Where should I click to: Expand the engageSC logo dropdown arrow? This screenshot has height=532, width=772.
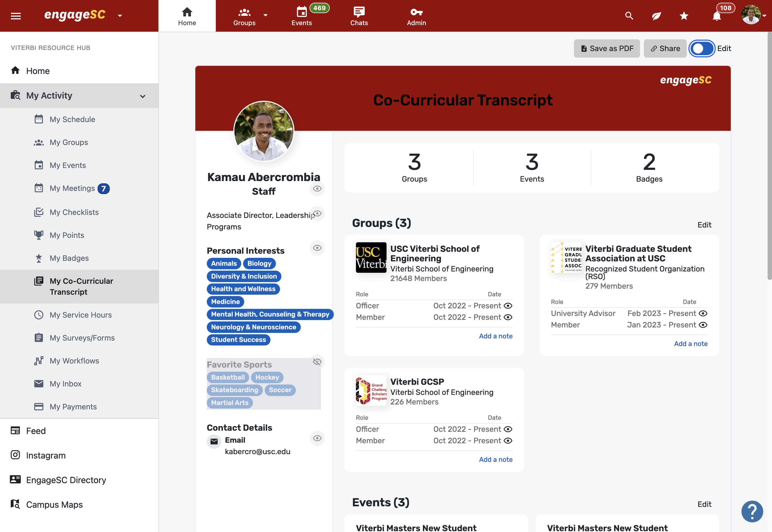tap(120, 16)
